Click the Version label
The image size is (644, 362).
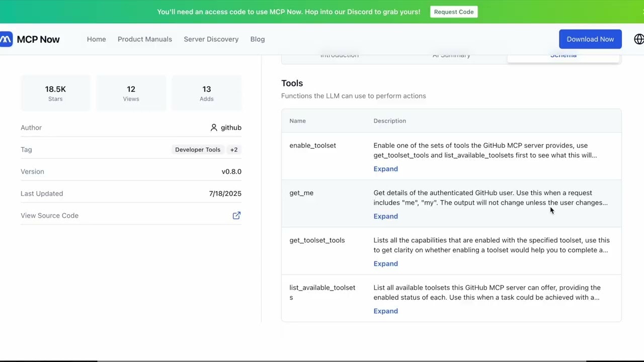(x=32, y=171)
